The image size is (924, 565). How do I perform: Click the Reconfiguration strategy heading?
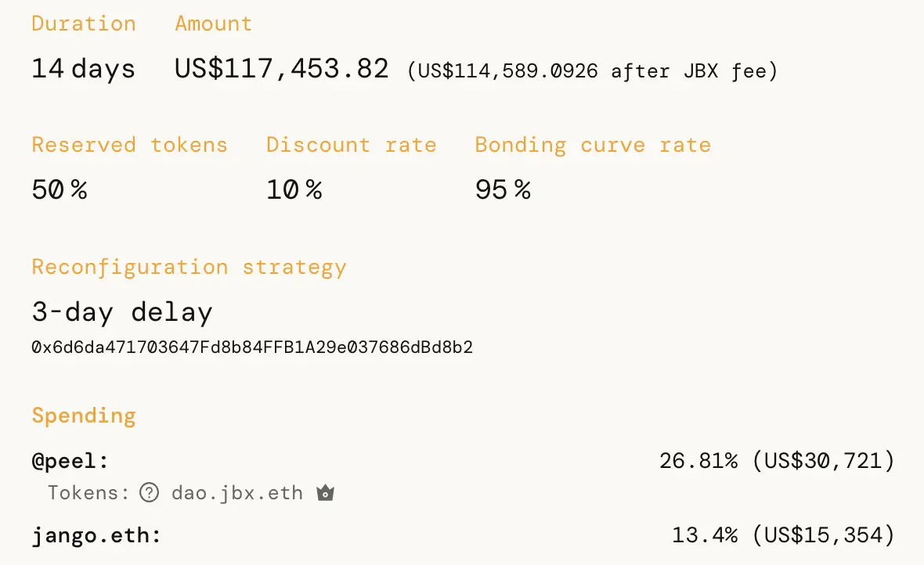coord(189,267)
